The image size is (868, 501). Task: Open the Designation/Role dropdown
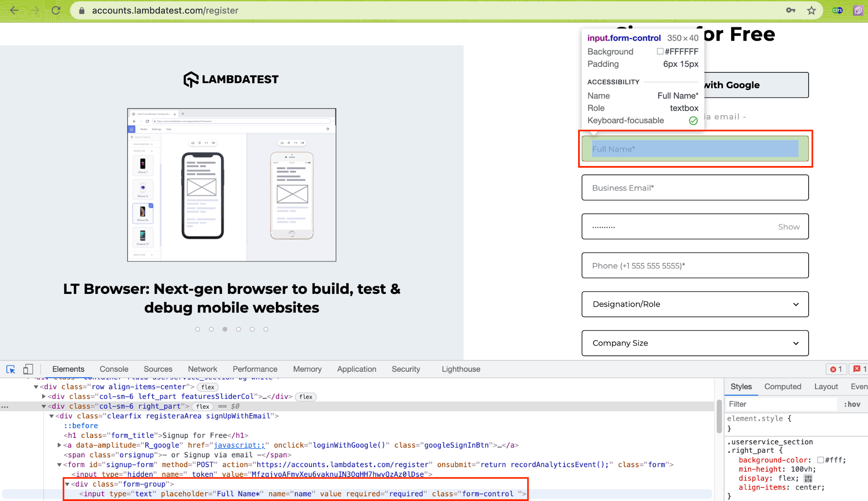(x=695, y=304)
